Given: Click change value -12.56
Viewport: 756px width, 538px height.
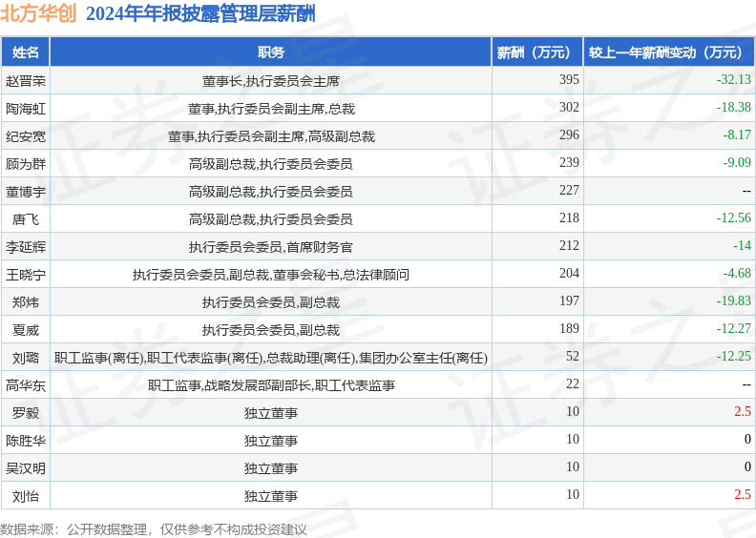Looking at the screenshot, I should [733, 217].
